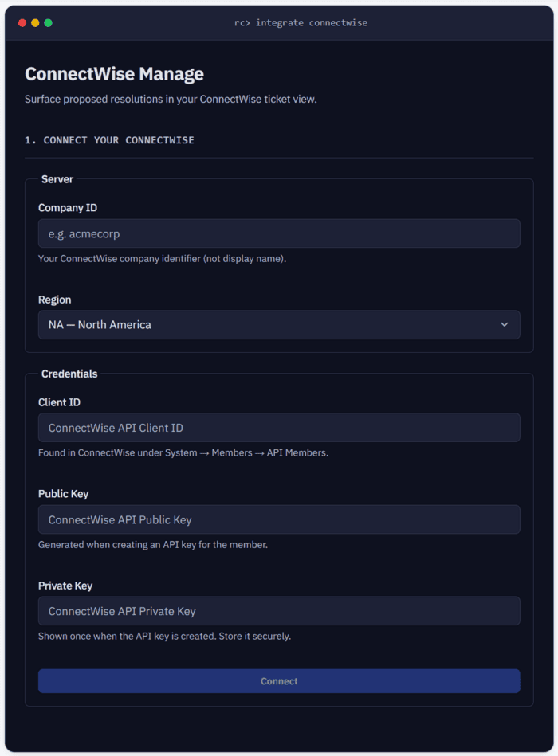Image resolution: width=558 pixels, height=756 pixels.
Task: Click the 'Generated when creating an API key' hint
Action: pos(153,545)
